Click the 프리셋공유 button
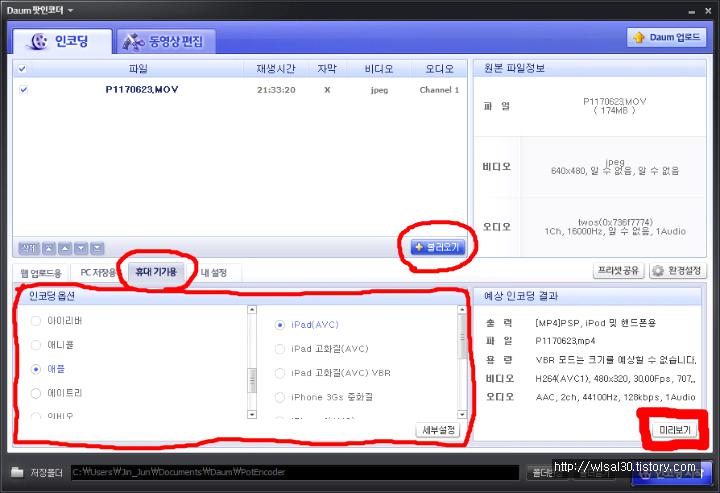This screenshot has height=493, width=720. 619,270
